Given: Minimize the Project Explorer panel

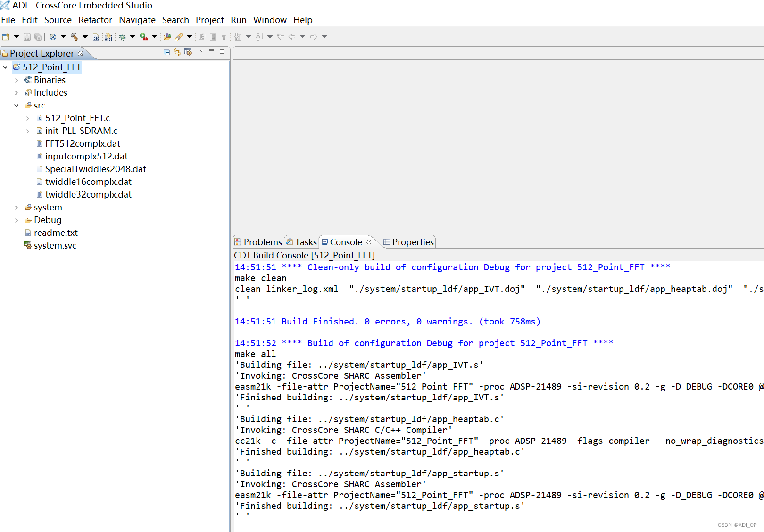Looking at the screenshot, I should click(x=211, y=50).
